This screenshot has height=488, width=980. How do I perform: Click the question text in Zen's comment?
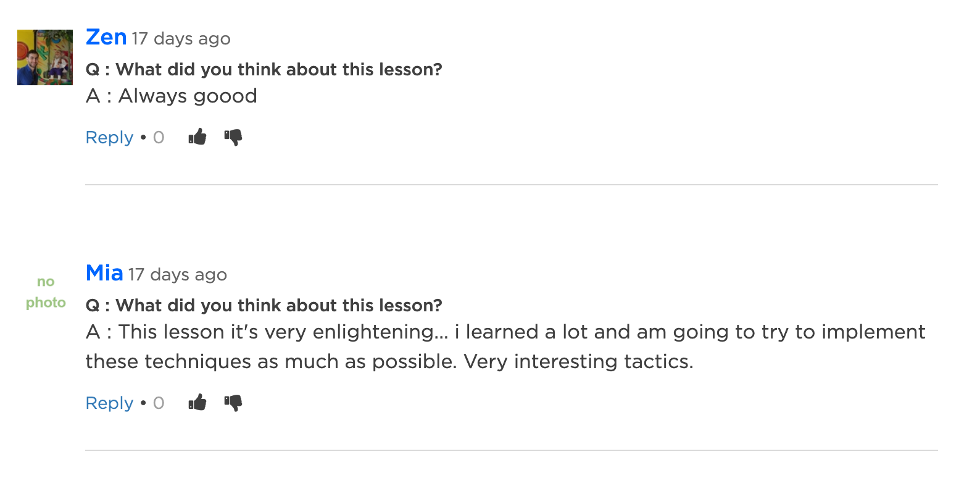tap(264, 69)
